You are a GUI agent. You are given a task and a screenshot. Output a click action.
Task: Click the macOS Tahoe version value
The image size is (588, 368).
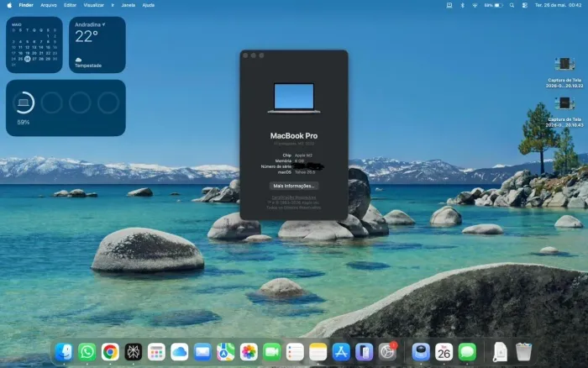tap(304, 172)
